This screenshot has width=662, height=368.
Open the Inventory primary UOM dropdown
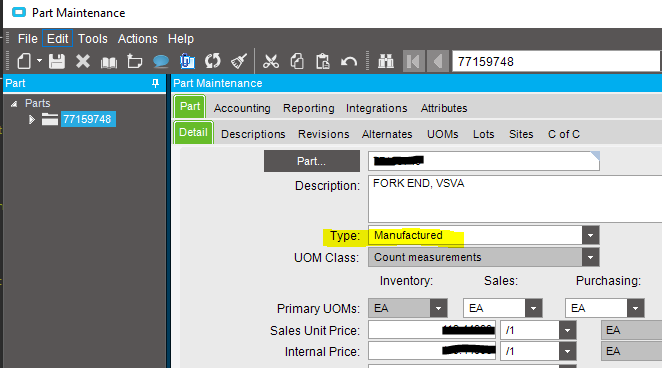[438, 308]
